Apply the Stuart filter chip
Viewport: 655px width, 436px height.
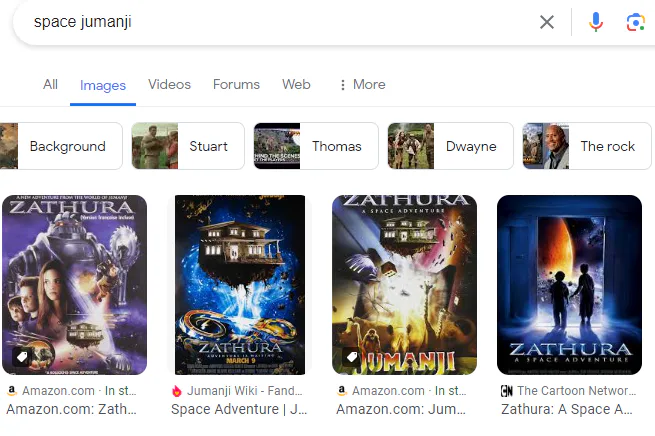(188, 146)
